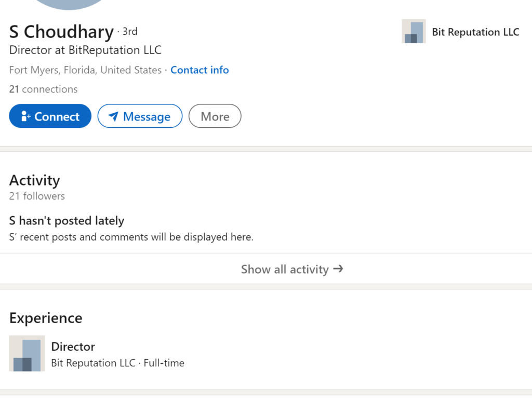Expand the More options button

[215, 116]
